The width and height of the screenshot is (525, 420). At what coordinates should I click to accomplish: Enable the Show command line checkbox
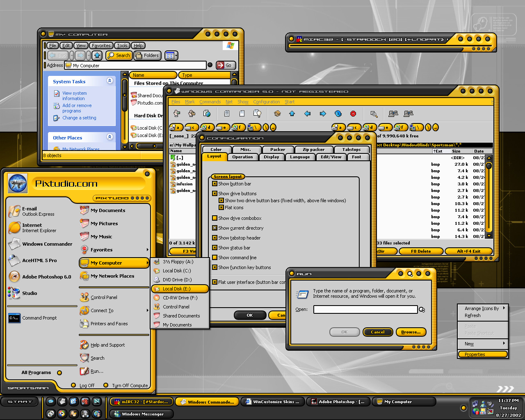215,258
